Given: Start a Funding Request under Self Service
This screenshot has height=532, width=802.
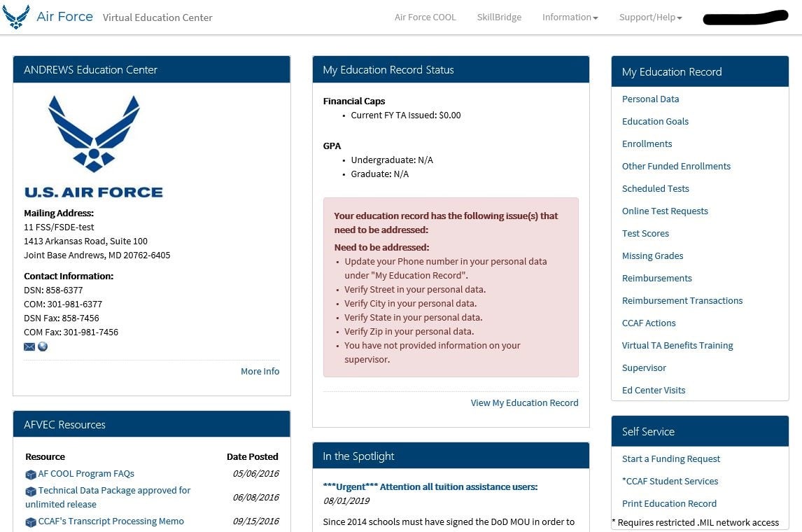Looking at the screenshot, I should coord(670,459).
